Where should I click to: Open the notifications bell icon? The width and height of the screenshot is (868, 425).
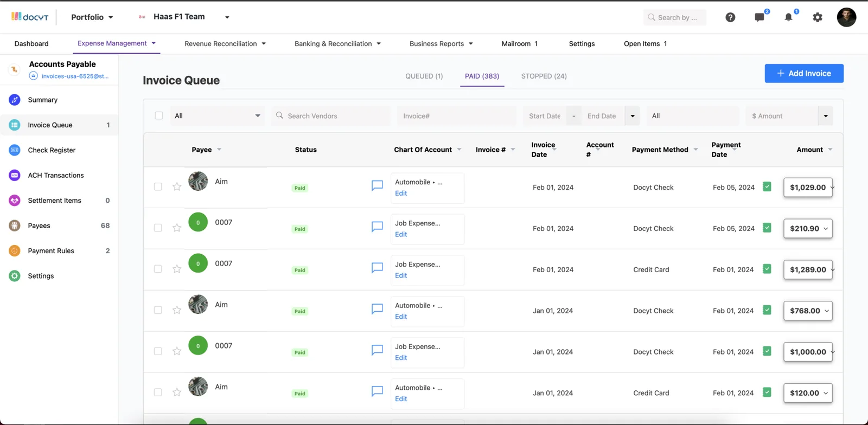[x=788, y=17]
